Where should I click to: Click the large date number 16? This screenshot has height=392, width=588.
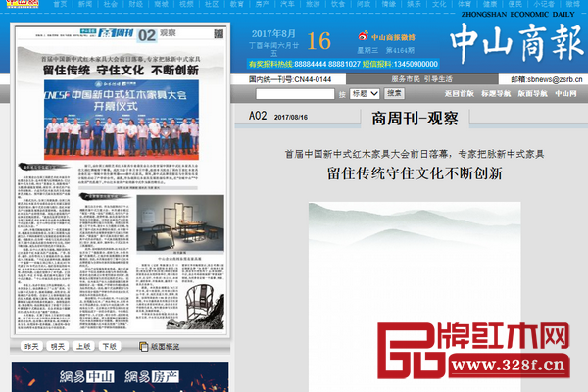(x=319, y=41)
